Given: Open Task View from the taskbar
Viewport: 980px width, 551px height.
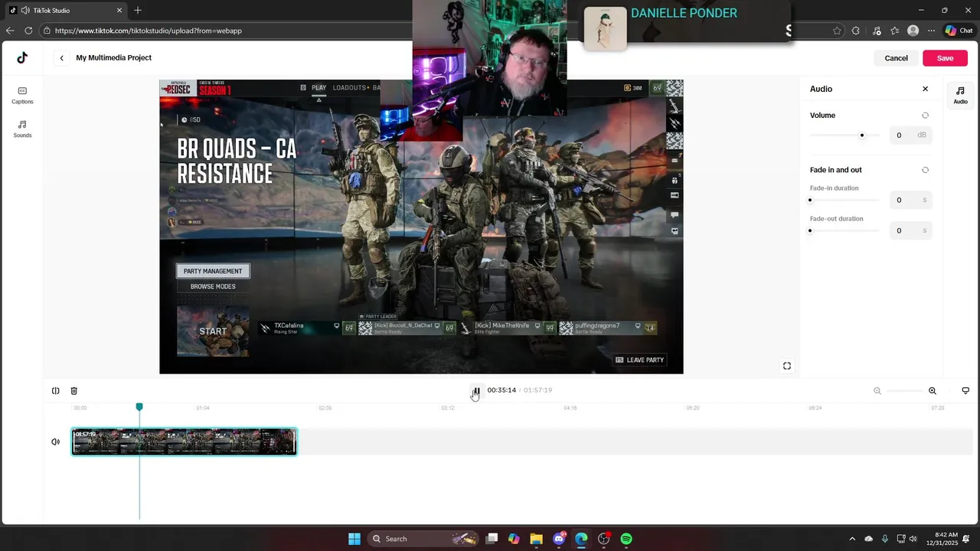Looking at the screenshot, I should [x=492, y=539].
